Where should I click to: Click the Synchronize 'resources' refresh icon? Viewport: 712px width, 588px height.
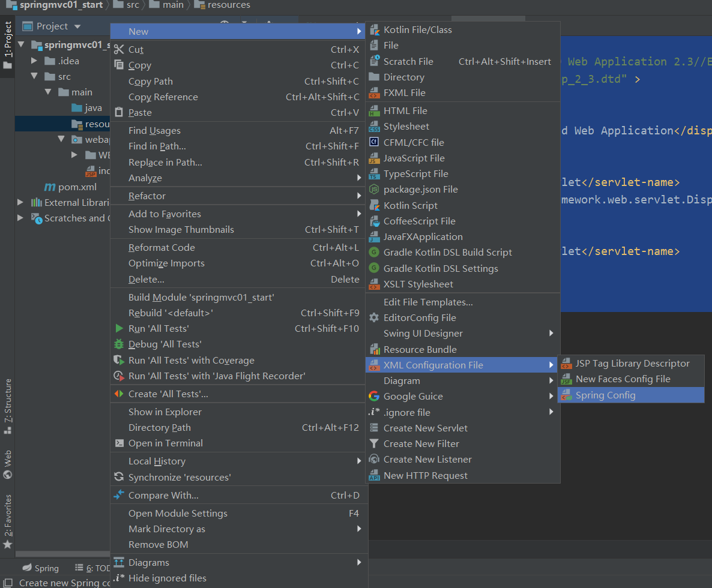[119, 476]
